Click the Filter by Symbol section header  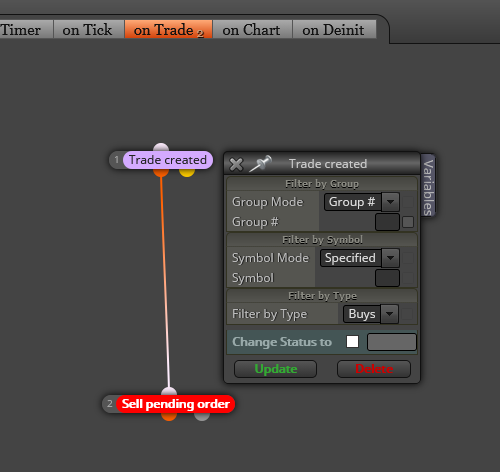tap(322, 240)
